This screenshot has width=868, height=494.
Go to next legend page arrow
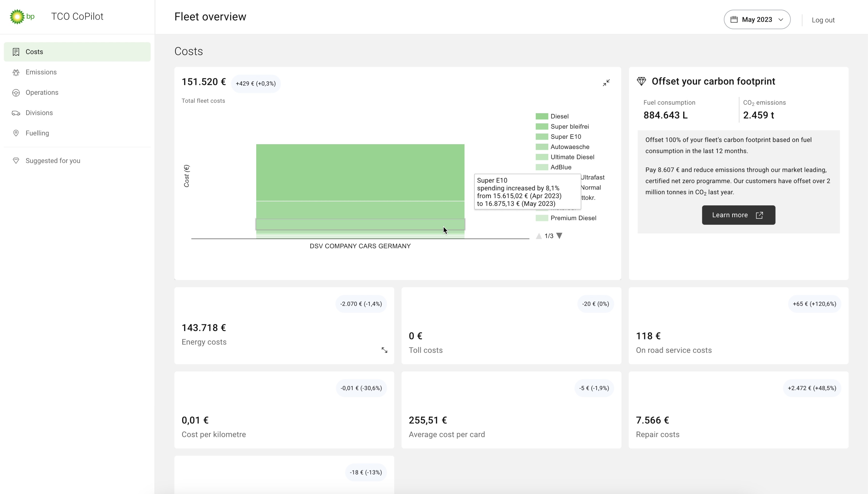click(x=559, y=236)
